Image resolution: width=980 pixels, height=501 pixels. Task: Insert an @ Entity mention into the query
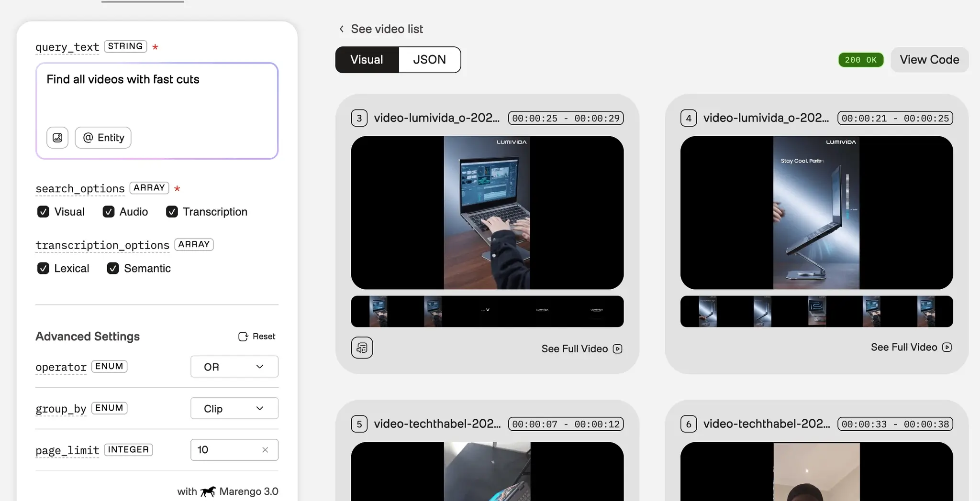(102, 138)
